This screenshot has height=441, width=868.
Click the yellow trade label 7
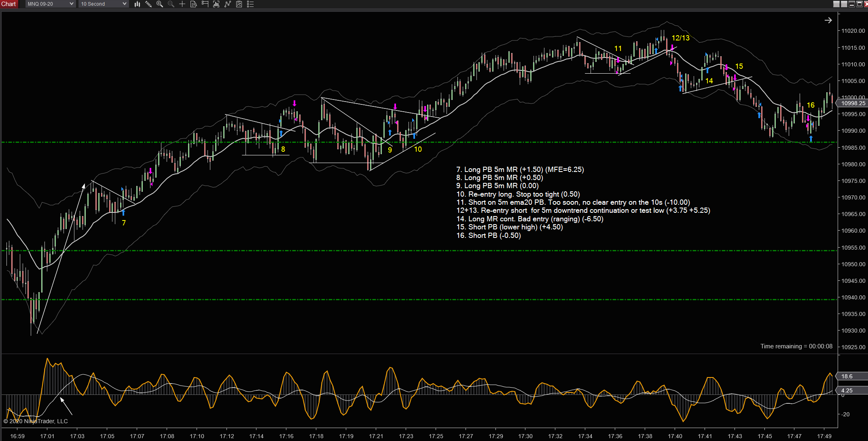pyautogui.click(x=124, y=223)
